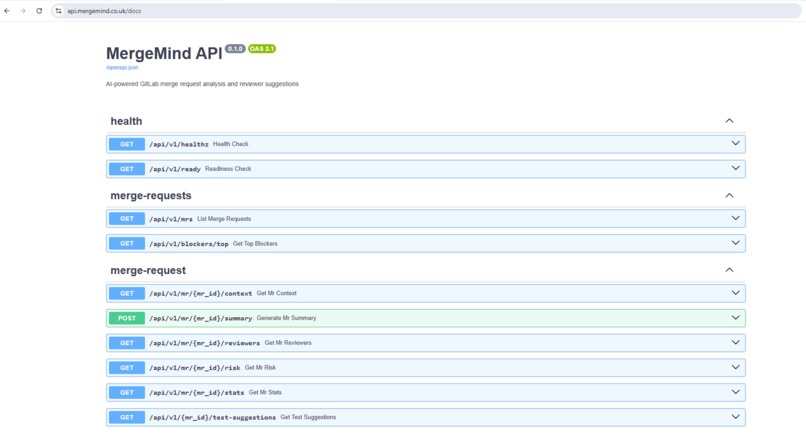Click the /api/v1/mrs path text
The image size is (806, 434).
(x=171, y=219)
